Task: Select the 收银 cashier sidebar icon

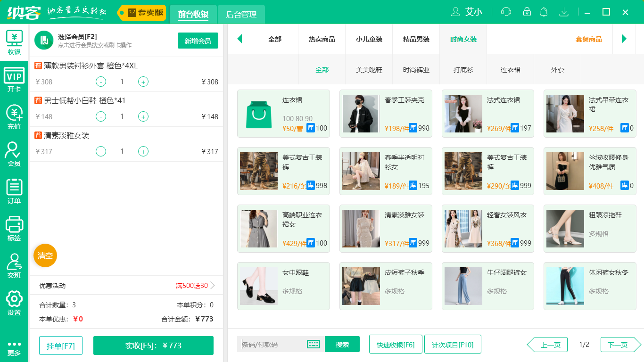Action: (x=14, y=42)
